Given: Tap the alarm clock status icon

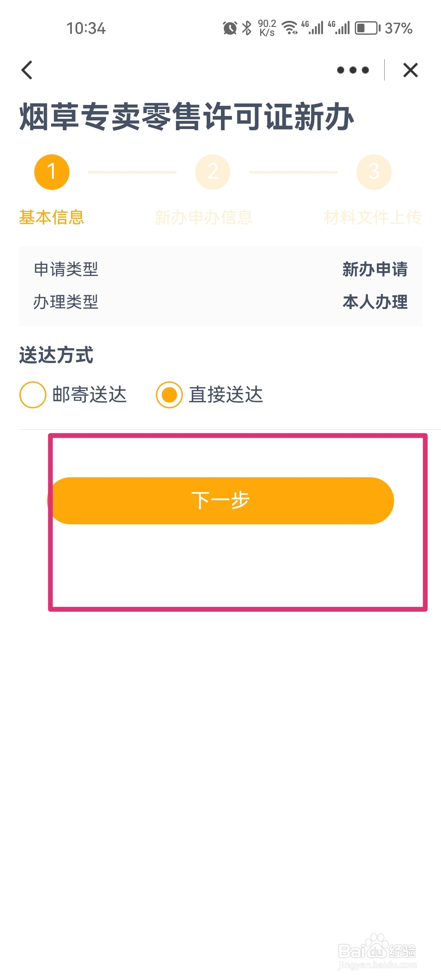Looking at the screenshot, I should pyautogui.click(x=230, y=28).
